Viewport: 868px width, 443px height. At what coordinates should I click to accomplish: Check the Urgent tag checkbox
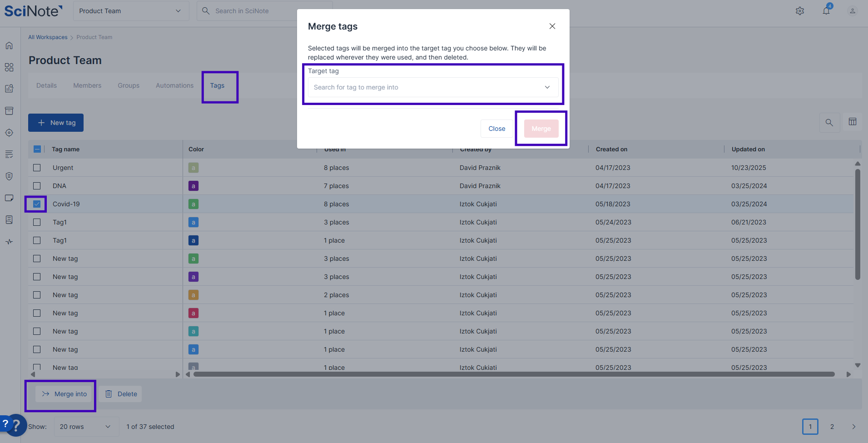[37, 168]
